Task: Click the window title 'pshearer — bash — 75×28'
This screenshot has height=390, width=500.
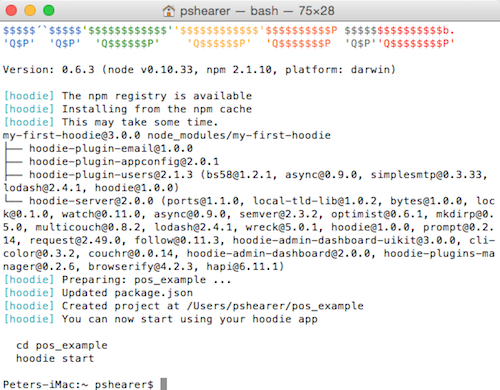Action: point(257,11)
